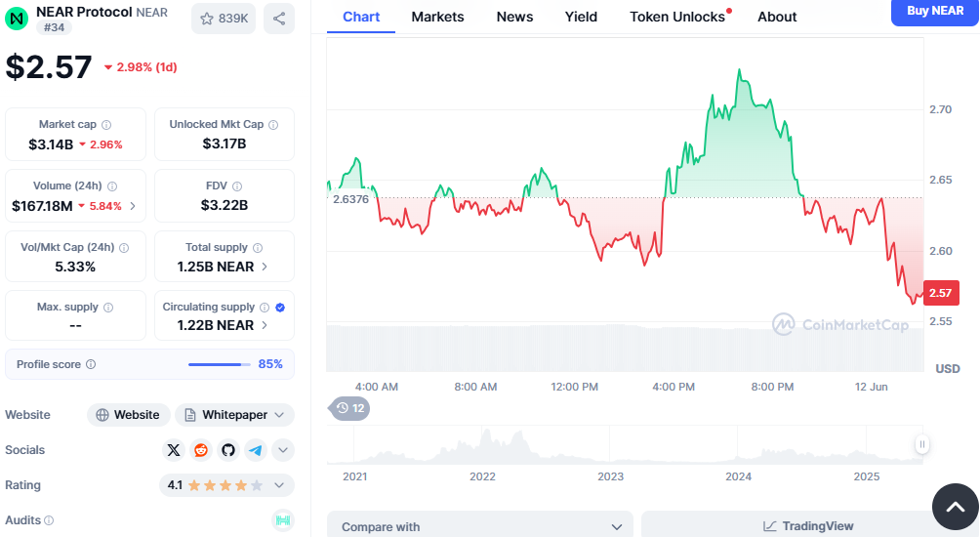Expand Total supply details chevron
This screenshot has width=980, height=537.
pyautogui.click(x=265, y=267)
